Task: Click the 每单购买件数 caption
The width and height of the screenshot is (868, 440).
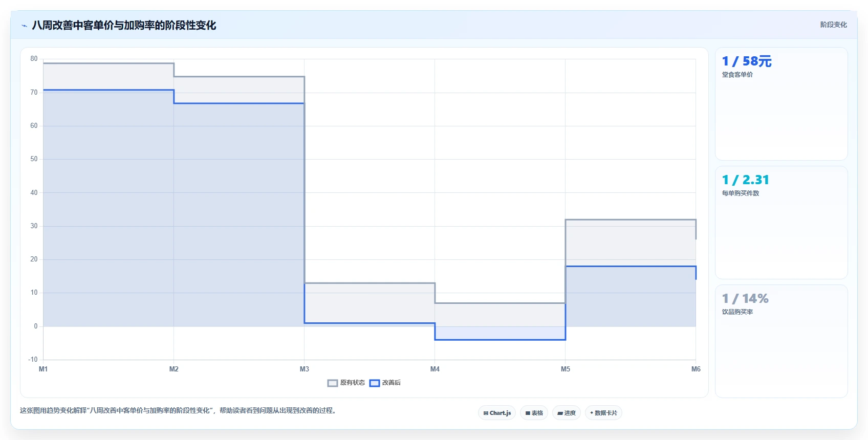Action: point(741,193)
